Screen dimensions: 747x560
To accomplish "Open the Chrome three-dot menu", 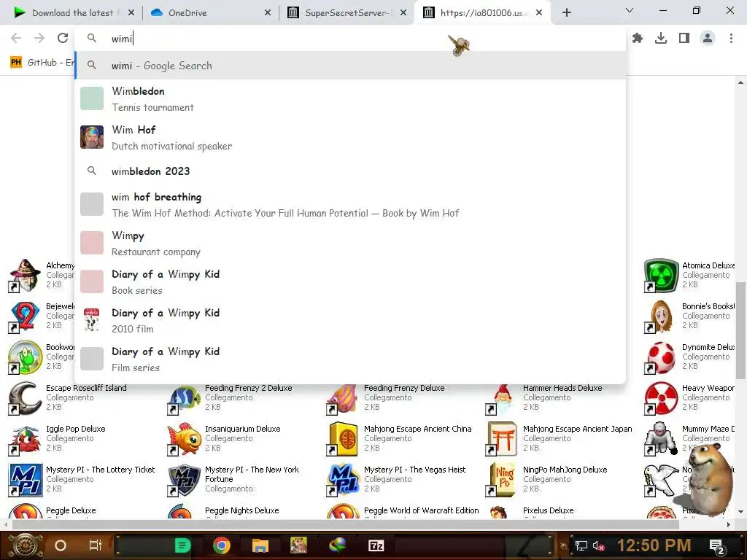I will 731,38.
